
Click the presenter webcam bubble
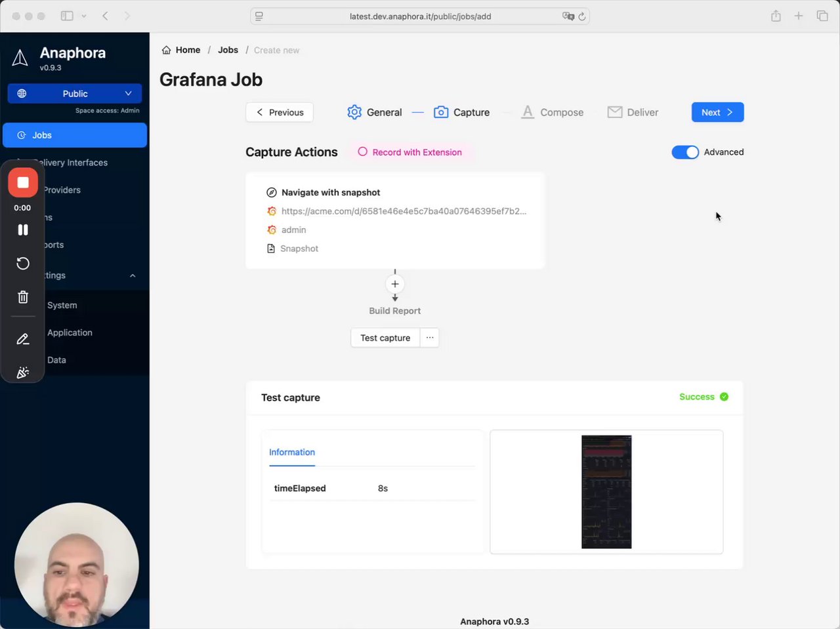tap(77, 565)
